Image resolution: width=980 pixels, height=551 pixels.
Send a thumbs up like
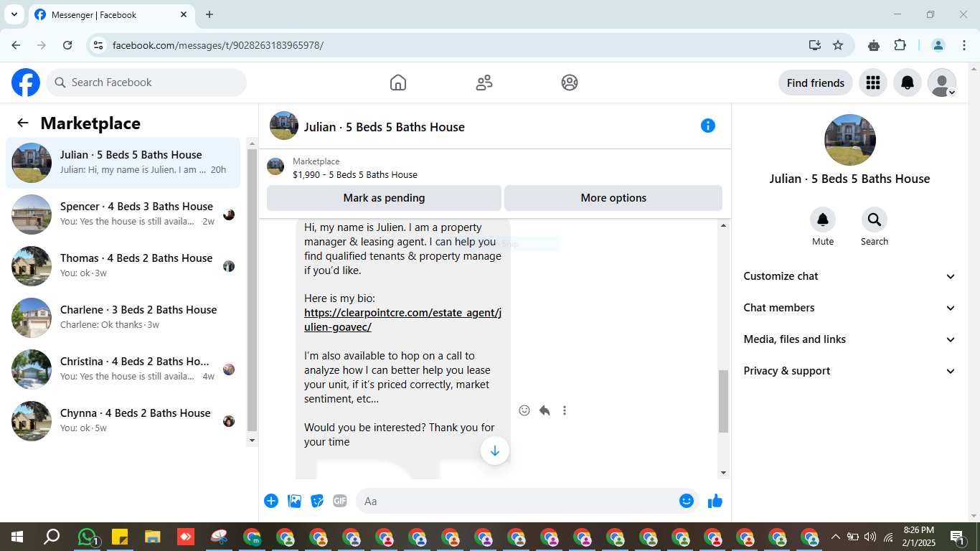click(715, 501)
